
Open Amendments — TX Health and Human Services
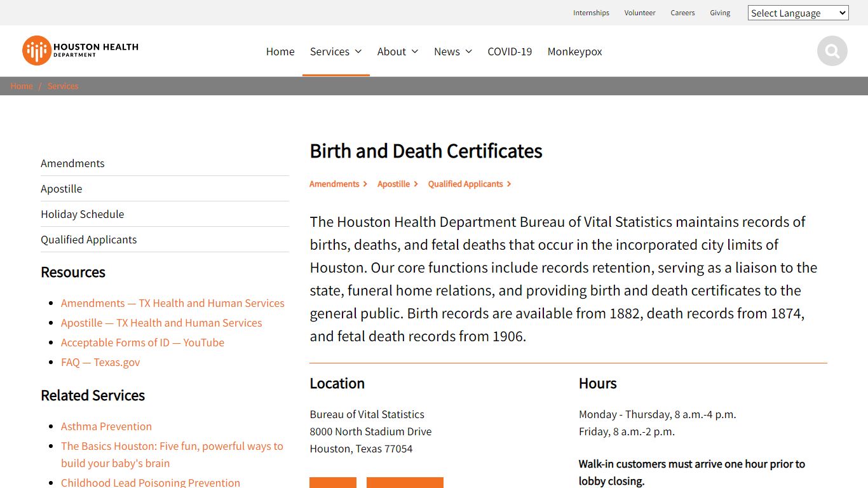point(173,303)
